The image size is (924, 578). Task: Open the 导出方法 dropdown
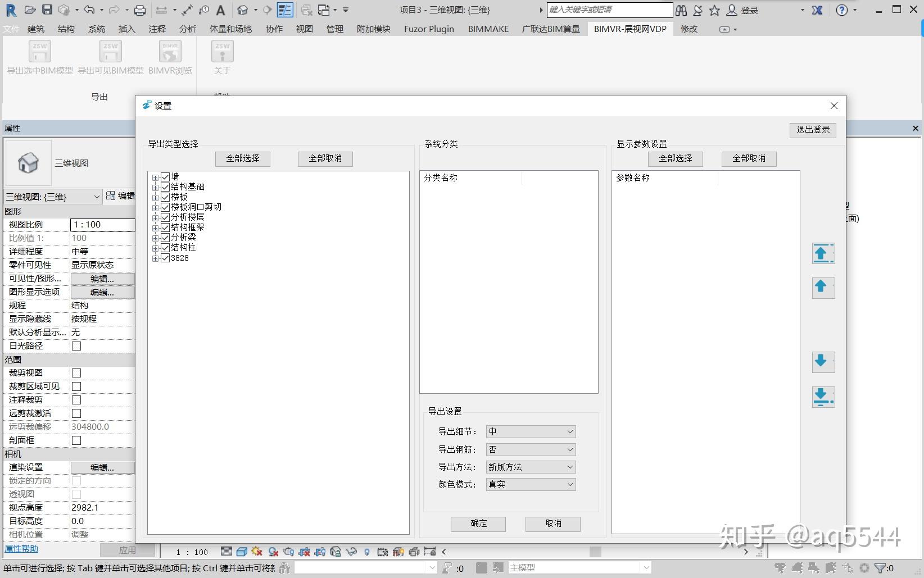tap(531, 467)
